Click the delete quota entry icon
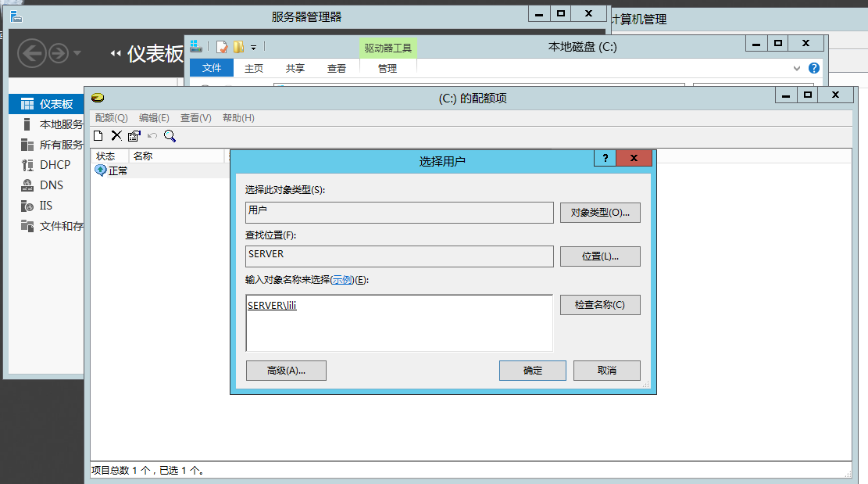 click(x=116, y=136)
